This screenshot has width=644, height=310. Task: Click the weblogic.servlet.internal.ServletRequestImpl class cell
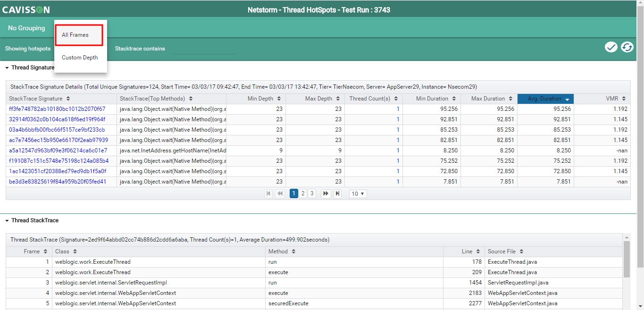pos(159,283)
